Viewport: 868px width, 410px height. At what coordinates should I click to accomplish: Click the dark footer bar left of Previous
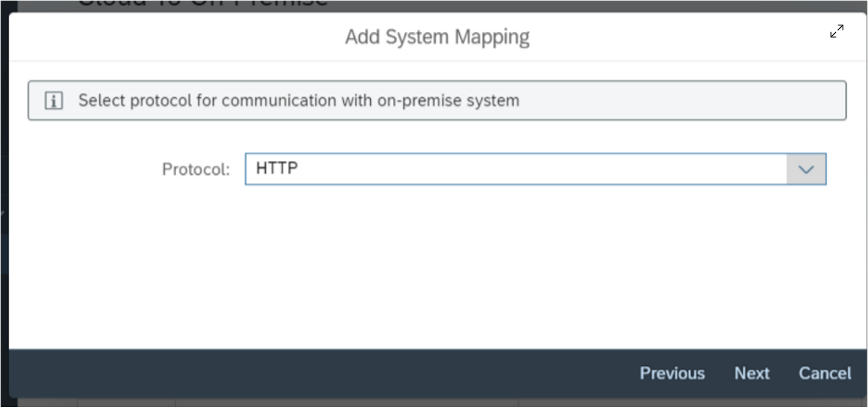(293, 373)
